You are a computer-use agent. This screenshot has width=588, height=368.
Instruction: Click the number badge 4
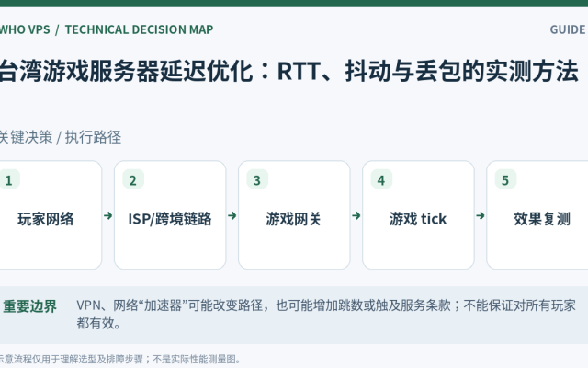coord(381,180)
